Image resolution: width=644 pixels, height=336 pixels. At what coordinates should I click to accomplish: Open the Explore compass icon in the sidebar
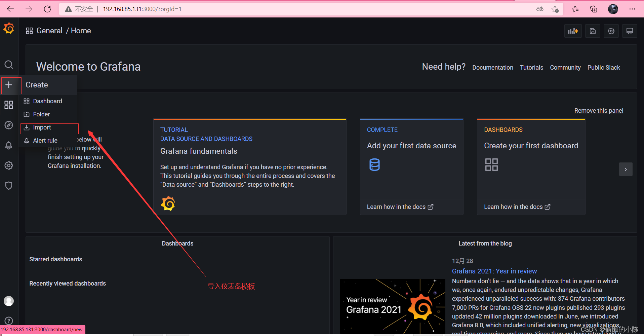(9, 125)
